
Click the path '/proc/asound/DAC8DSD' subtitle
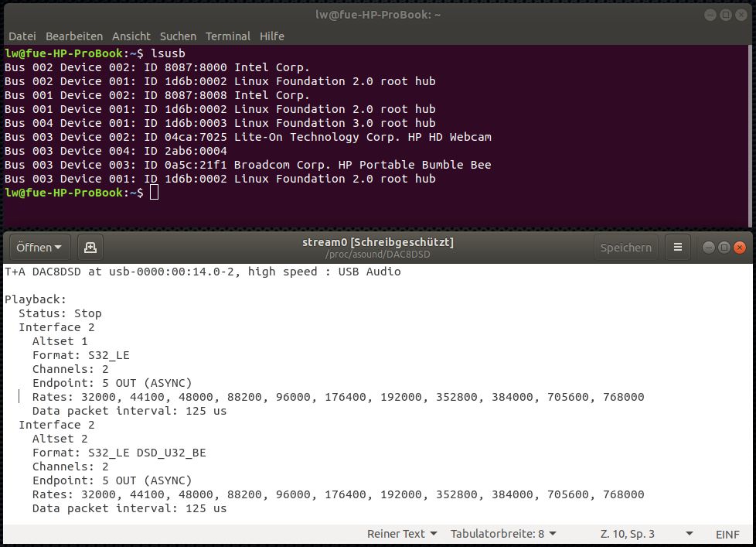378,255
